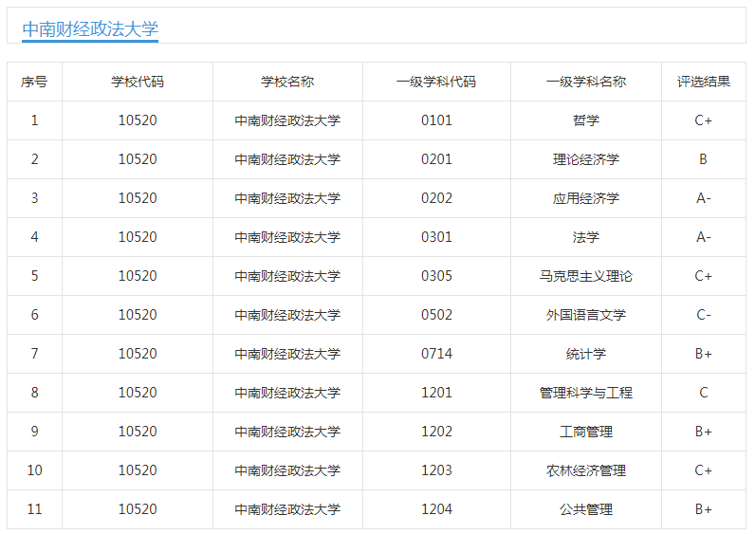Click subject code 0301
The width and height of the screenshot is (756, 534).
436,237
